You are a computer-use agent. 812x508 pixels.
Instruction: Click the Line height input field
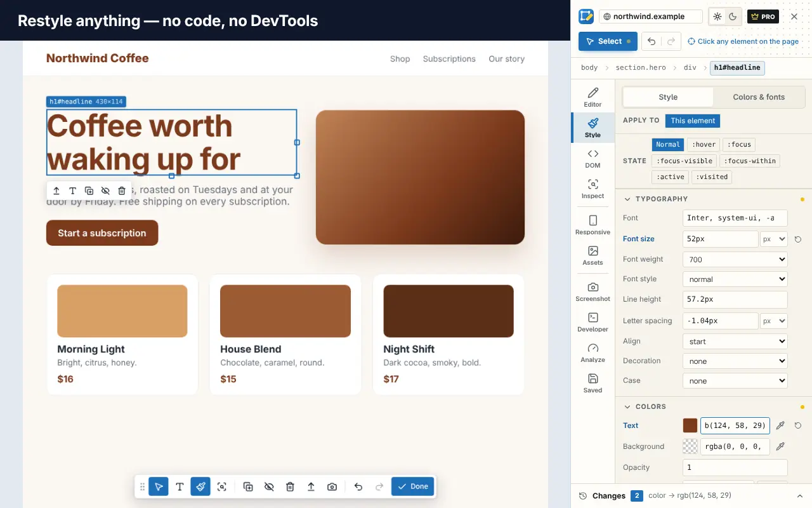735,299
